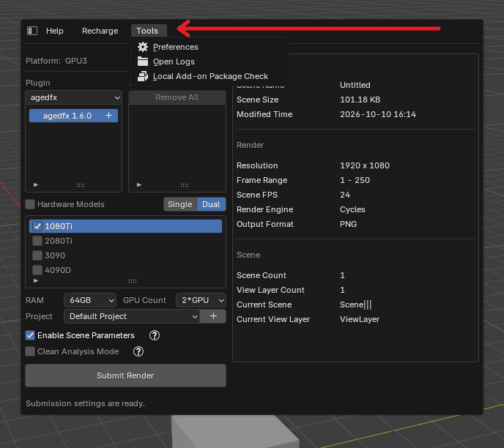The width and height of the screenshot is (504, 448).
Task: Choose Local Add-on Package Check entry
Action: click(x=209, y=76)
